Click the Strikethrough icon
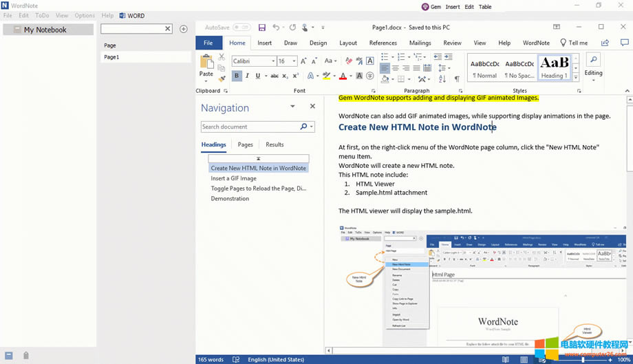Viewport: 633px width, 364px height. click(x=275, y=76)
